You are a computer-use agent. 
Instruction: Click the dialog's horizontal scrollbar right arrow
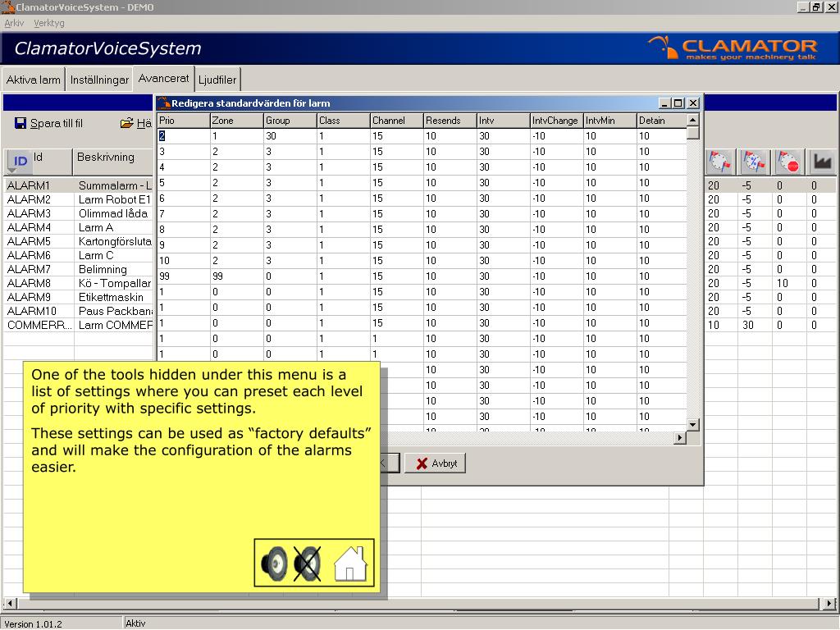(x=680, y=438)
